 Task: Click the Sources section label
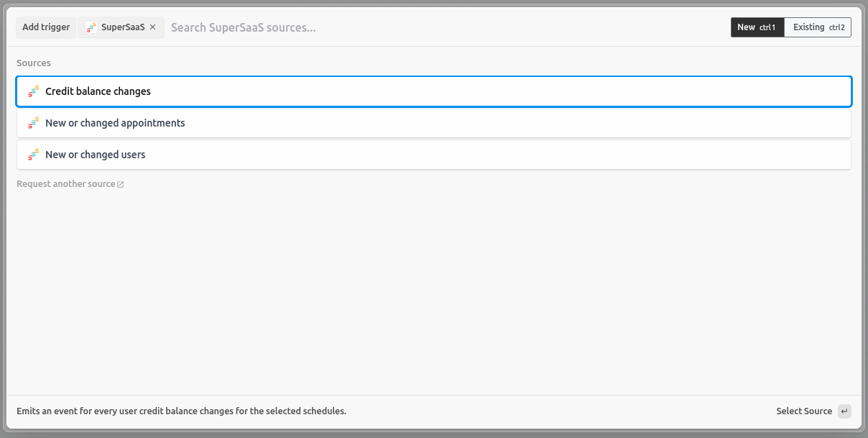click(x=33, y=63)
